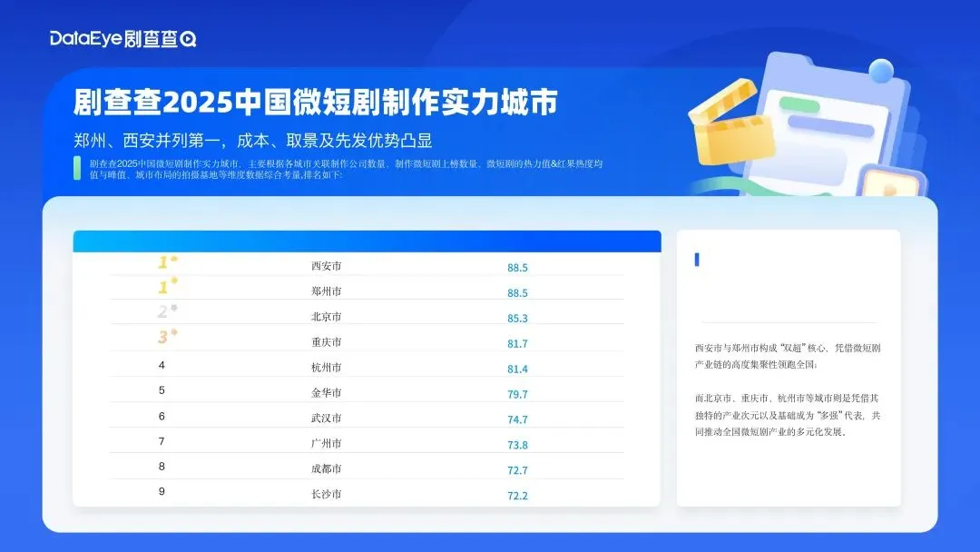Click the city name 长沙市
The height and width of the screenshot is (552, 980).
coord(327,495)
